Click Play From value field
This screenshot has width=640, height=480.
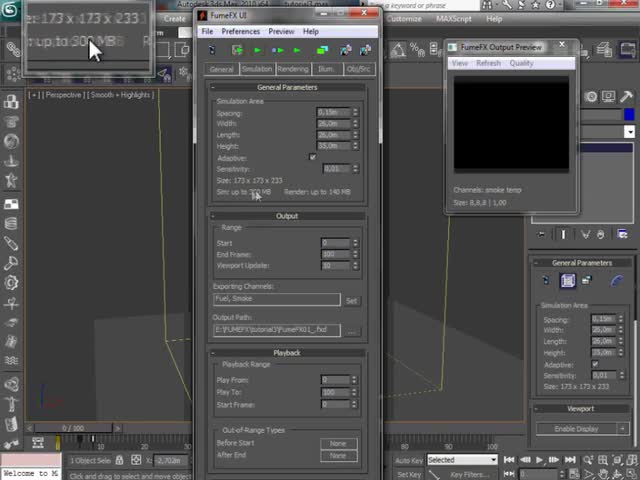point(335,380)
